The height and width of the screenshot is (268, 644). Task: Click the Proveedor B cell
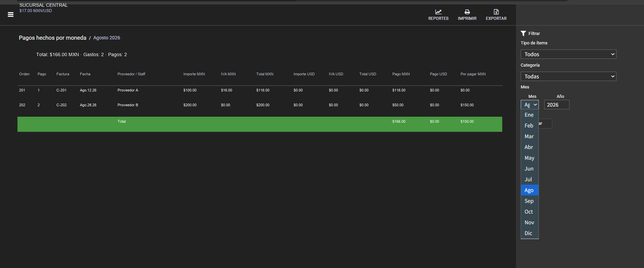(128, 105)
